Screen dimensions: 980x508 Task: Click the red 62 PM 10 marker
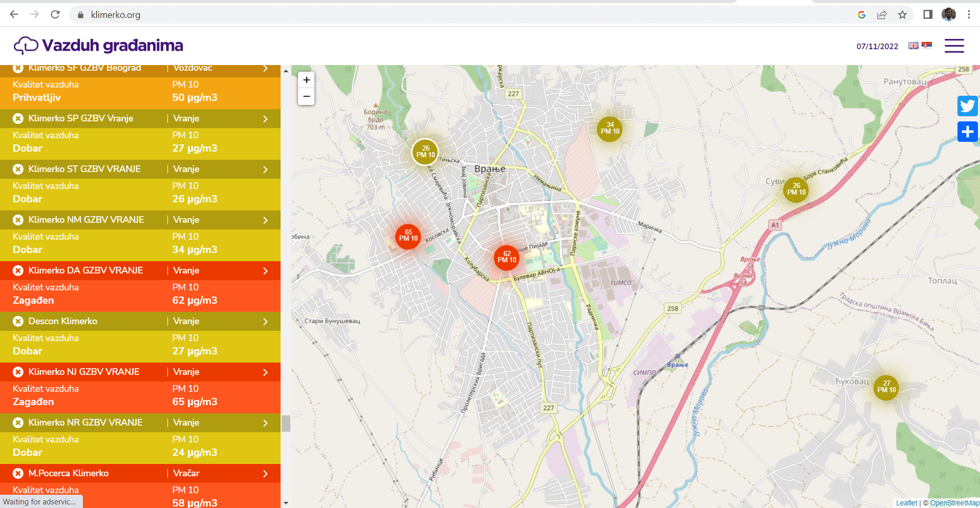point(506,258)
